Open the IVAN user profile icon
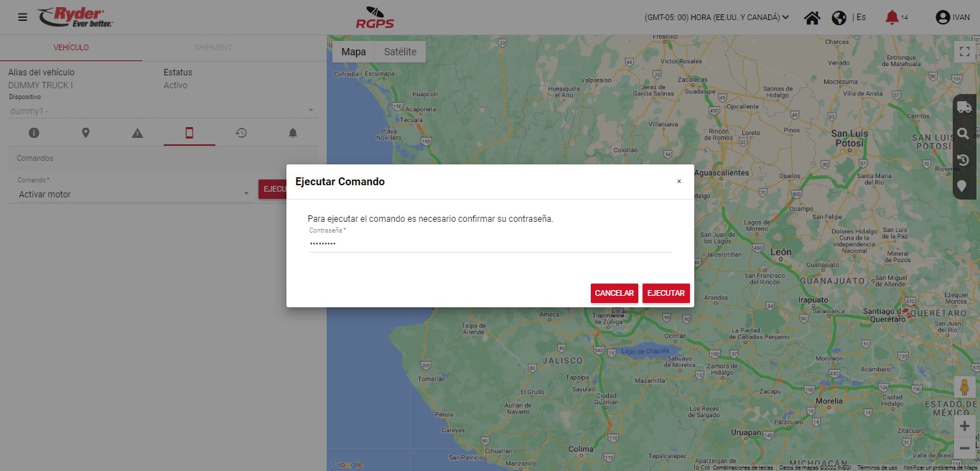The width and height of the screenshot is (980, 471). tap(943, 17)
